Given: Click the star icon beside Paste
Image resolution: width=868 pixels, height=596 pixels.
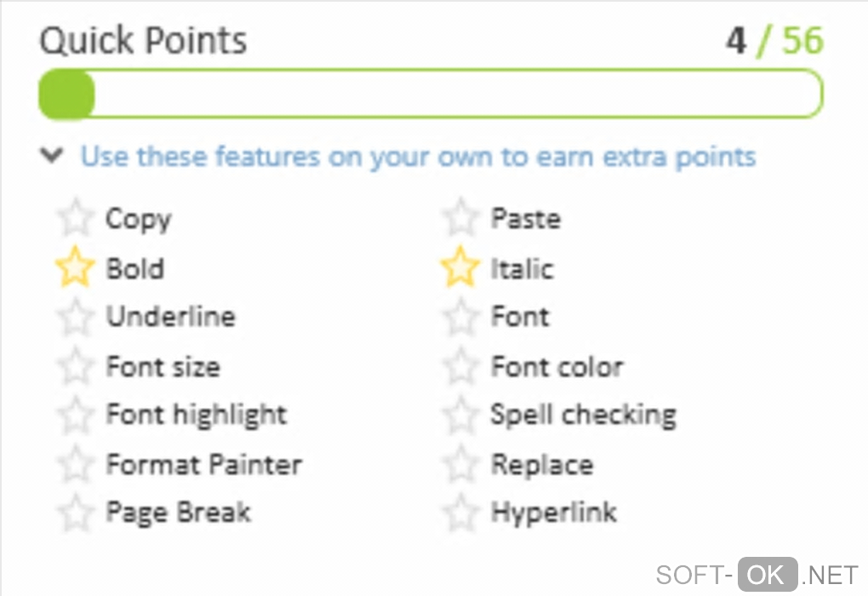Looking at the screenshot, I should coord(460,219).
